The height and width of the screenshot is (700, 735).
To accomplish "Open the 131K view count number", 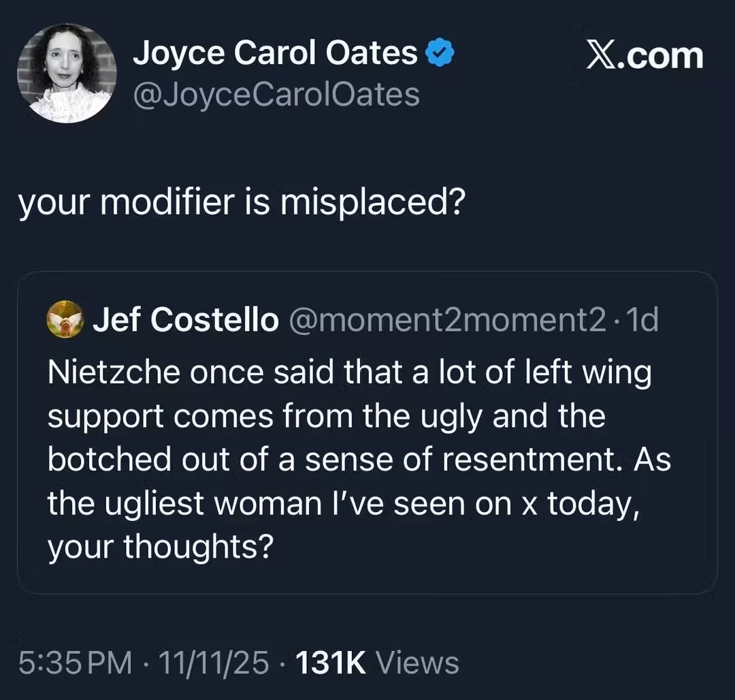I will [333, 663].
